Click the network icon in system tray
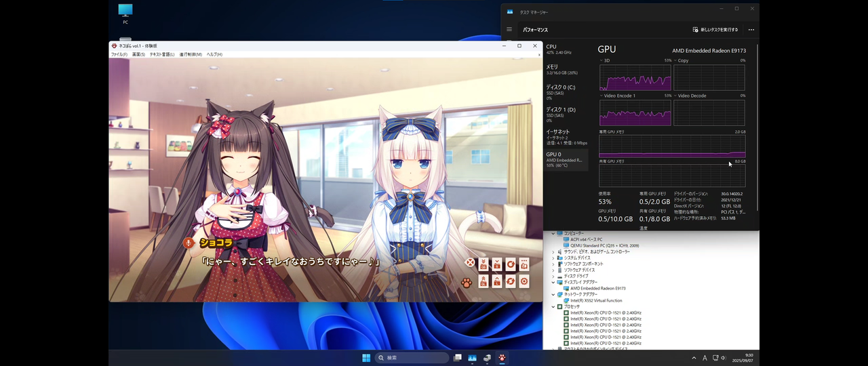The height and width of the screenshot is (366, 868). pos(715,358)
